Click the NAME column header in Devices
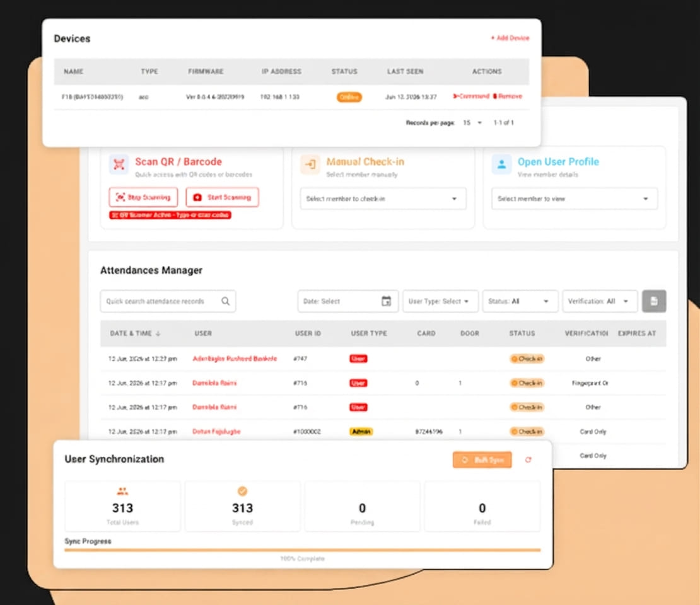 (x=74, y=71)
